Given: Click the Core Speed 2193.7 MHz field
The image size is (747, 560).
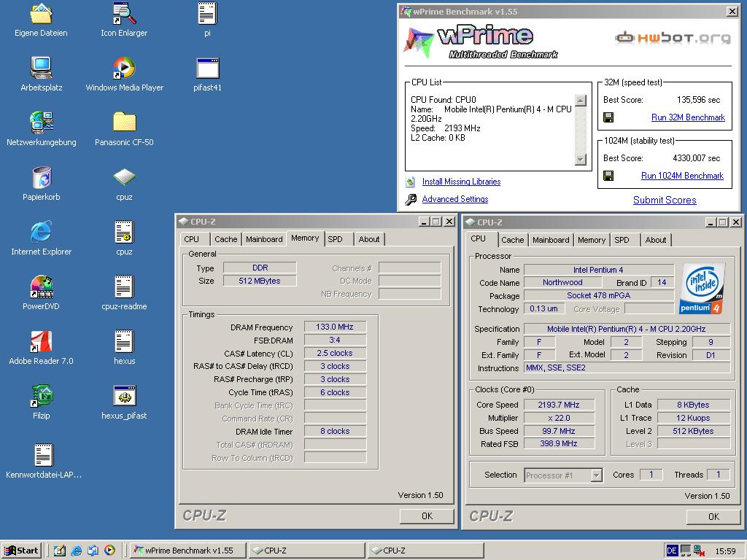Looking at the screenshot, I should coord(559,405).
